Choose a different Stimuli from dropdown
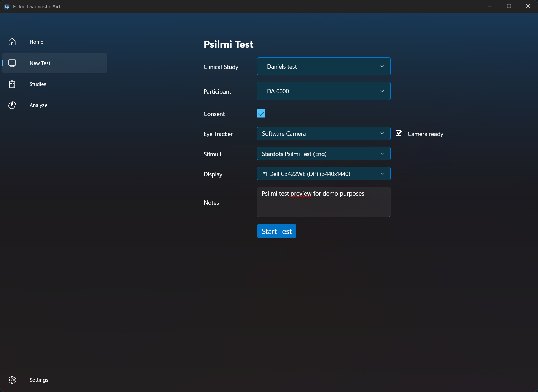The image size is (538, 392). [x=324, y=154]
